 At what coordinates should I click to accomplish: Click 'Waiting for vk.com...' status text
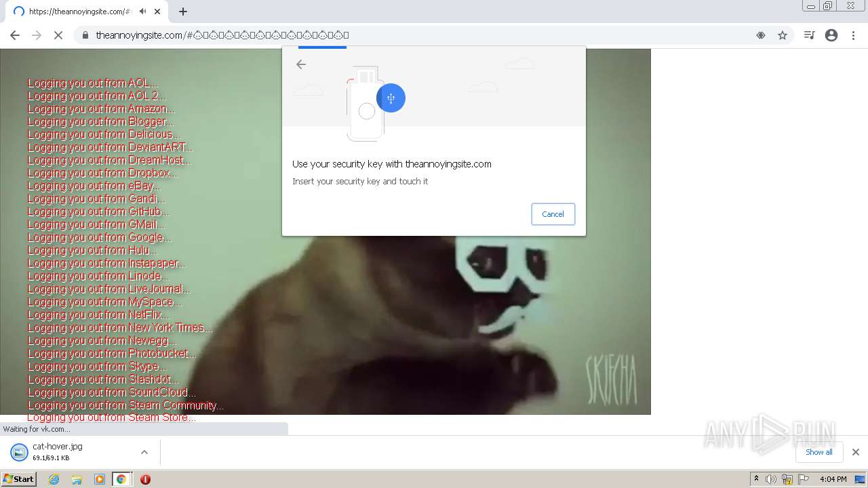coord(37,429)
